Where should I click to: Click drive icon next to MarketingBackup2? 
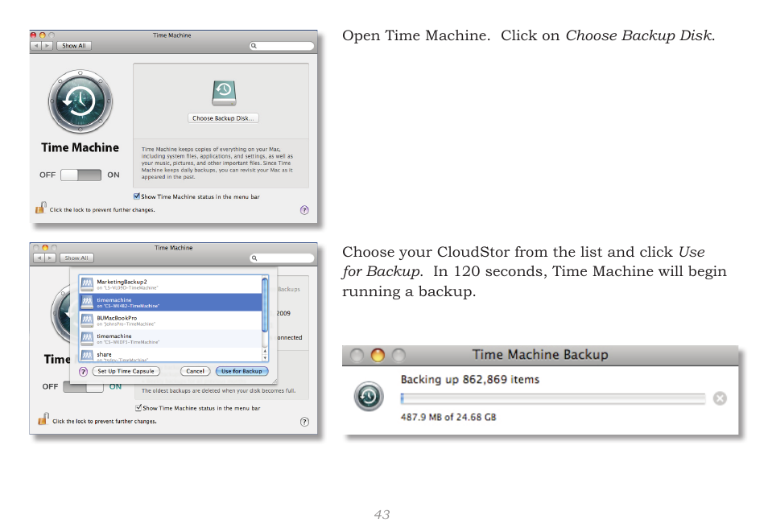(87, 283)
